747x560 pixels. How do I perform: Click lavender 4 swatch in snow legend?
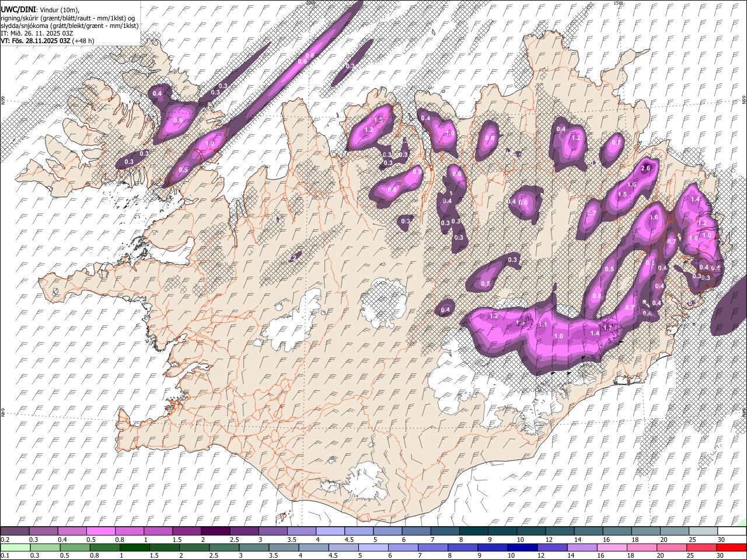tap(330, 531)
